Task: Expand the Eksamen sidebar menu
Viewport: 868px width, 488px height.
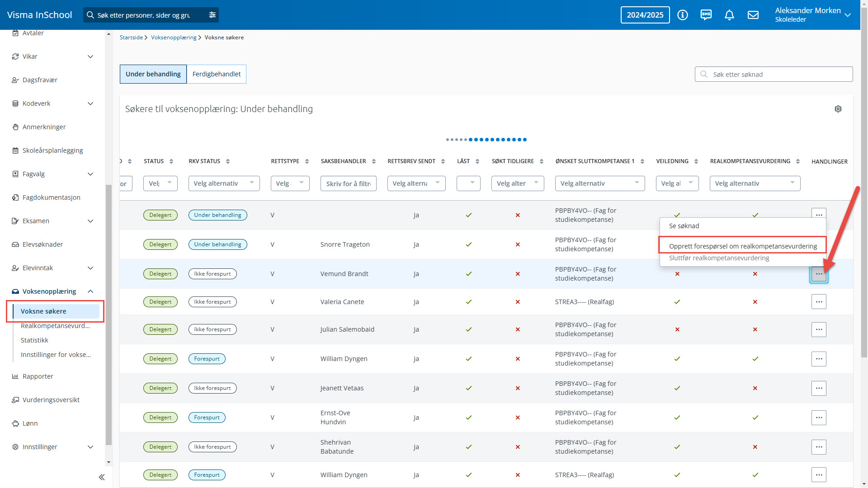Action: click(90, 221)
